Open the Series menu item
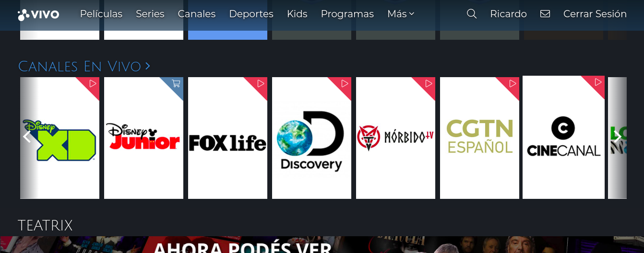 pos(150,14)
